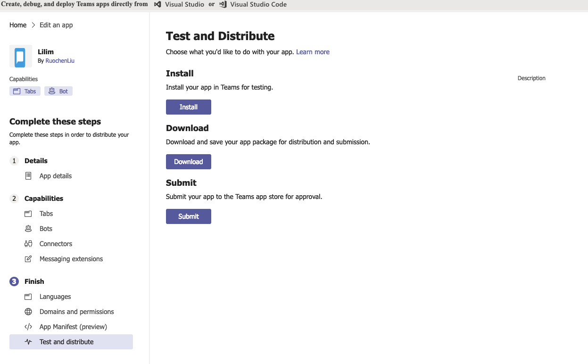Image resolution: width=588 pixels, height=364 pixels.
Task: Open step 1 Details section
Action: coord(36,161)
